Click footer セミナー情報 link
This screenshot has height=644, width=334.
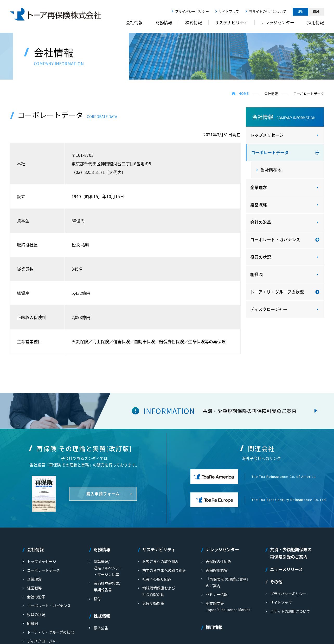click(217, 595)
